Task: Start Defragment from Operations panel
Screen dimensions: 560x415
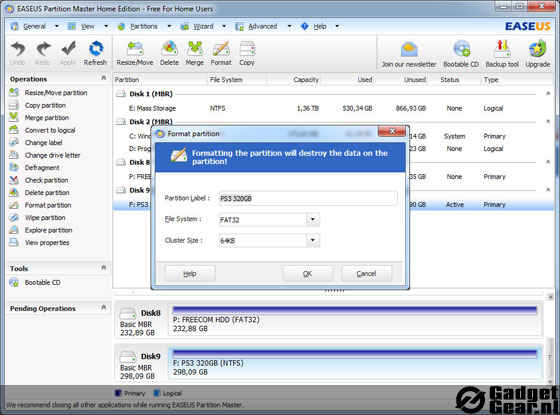Action: click(x=34, y=168)
